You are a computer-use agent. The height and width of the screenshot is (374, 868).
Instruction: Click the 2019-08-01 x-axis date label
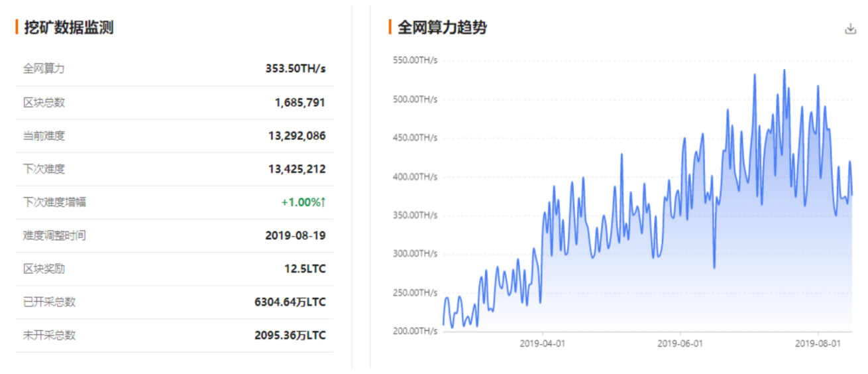[x=818, y=343]
